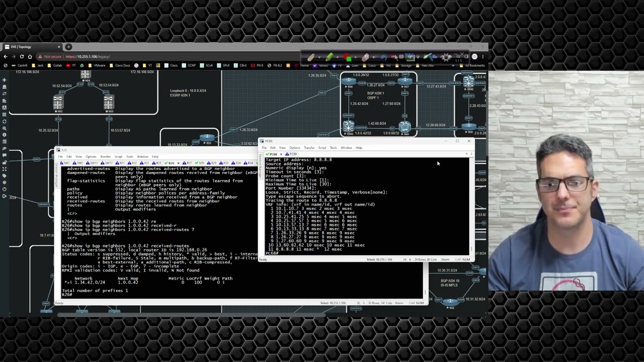Select the PC68 session tab
Image resolution: width=644 pixels, height=362 pixels.
[x=271, y=154]
